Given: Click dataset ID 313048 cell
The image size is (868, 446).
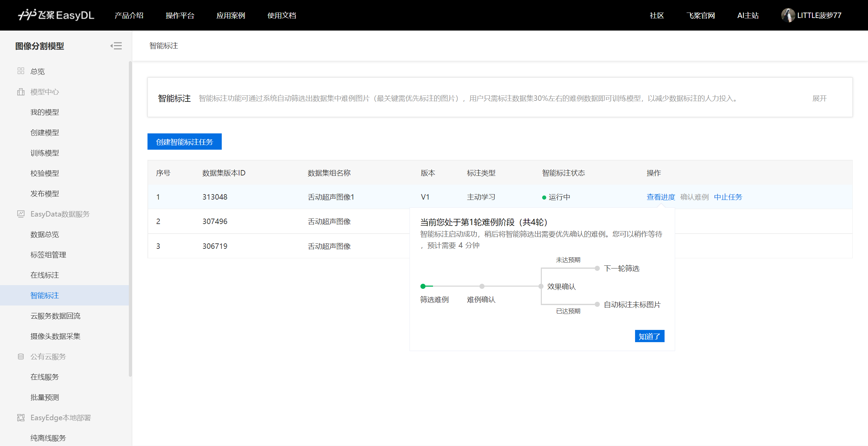Looking at the screenshot, I should (x=215, y=197).
